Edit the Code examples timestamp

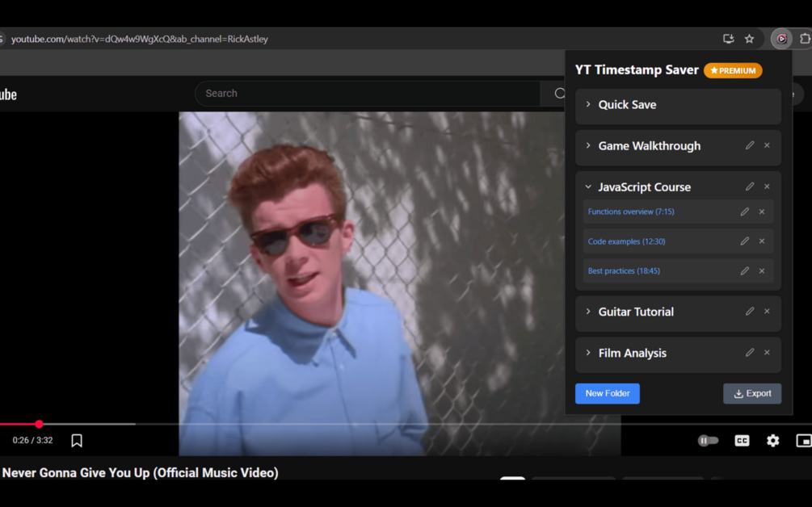pos(743,241)
